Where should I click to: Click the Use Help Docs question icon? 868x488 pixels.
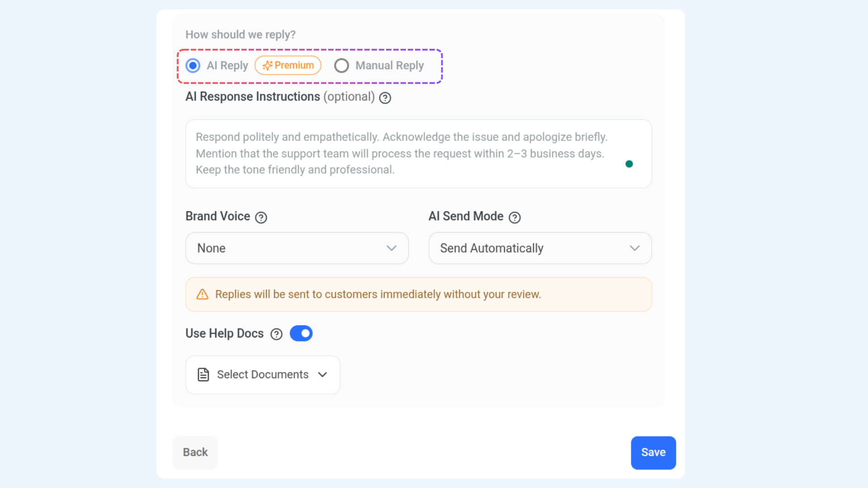pos(276,334)
